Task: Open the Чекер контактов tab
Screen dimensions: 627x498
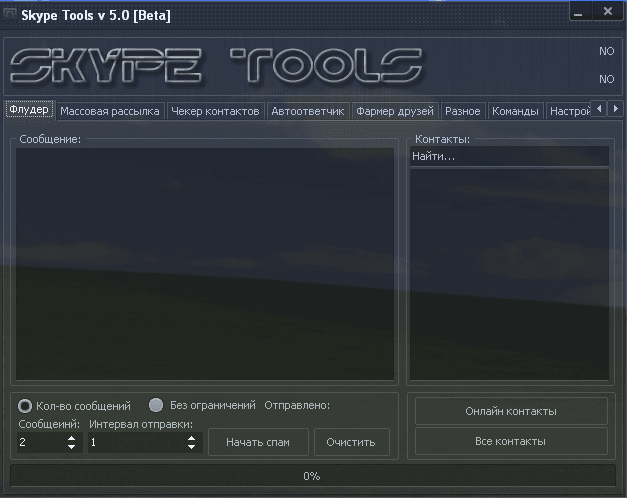Action: (215, 111)
